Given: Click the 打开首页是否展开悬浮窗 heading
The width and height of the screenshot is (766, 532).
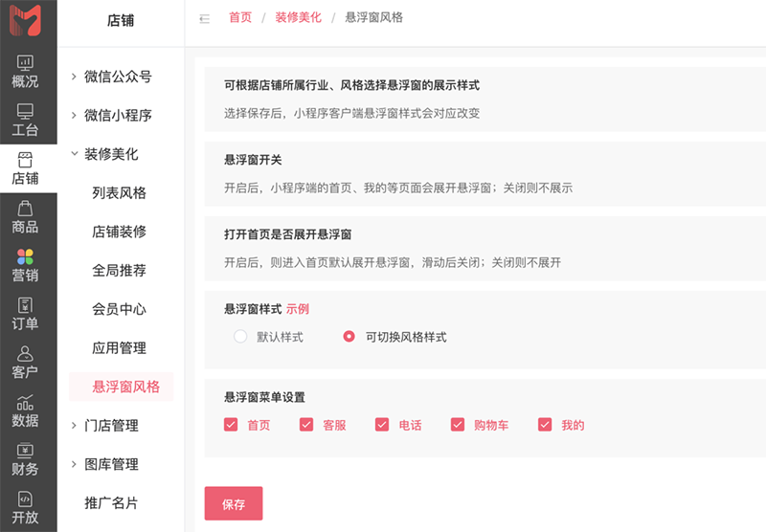Looking at the screenshot, I should tap(288, 234).
